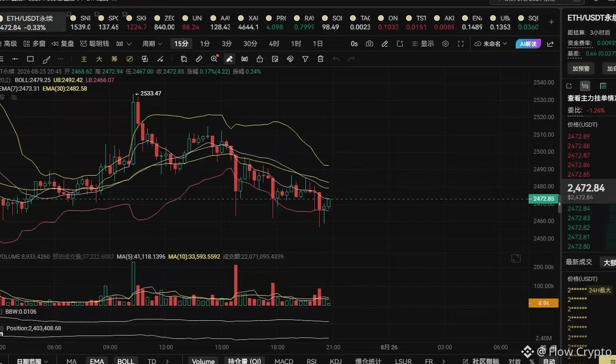The width and height of the screenshot is (616, 364).
Task: Show more main indicators after TD
Action: pyautogui.click(x=167, y=361)
